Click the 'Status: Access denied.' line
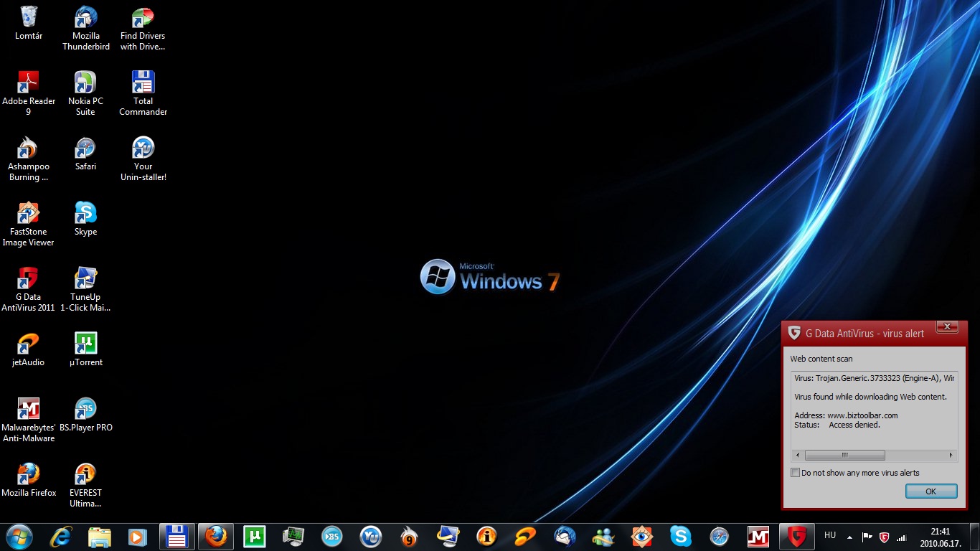This screenshot has width=980, height=551. pyautogui.click(x=837, y=425)
